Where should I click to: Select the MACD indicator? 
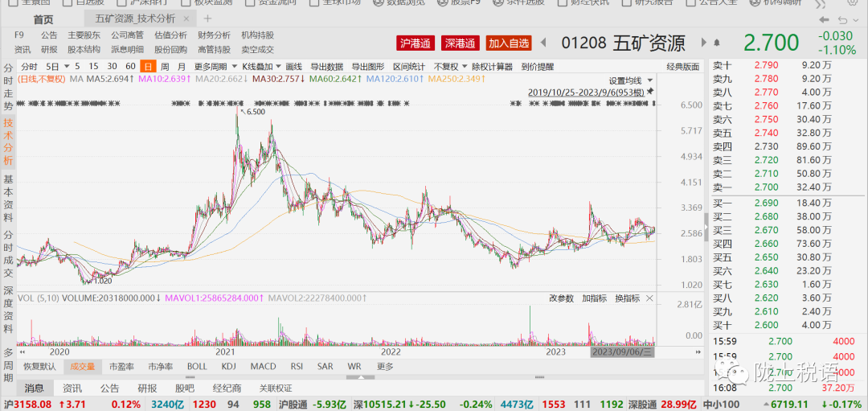pos(263,366)
